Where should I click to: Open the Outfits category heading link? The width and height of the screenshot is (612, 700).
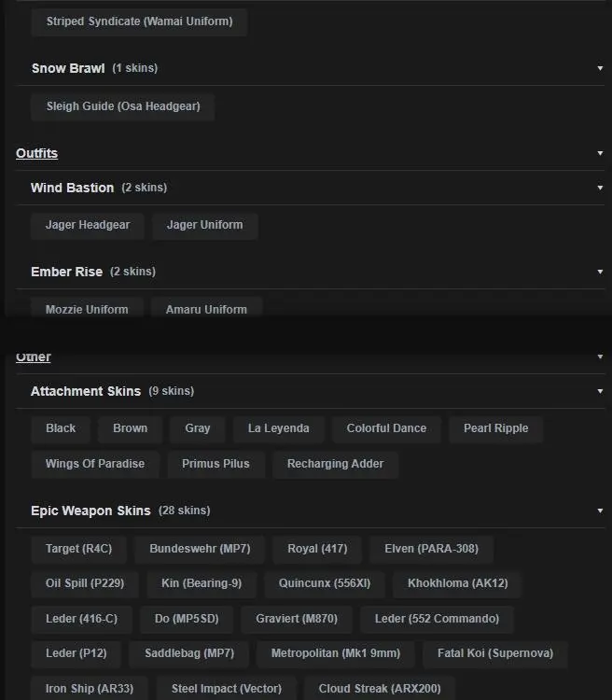point(36,153)
